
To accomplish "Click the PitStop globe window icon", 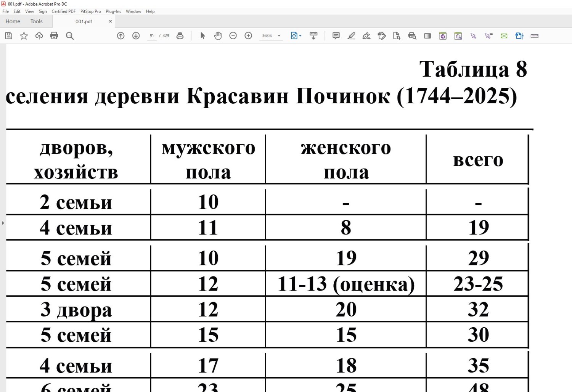I will pyautogui.click(x=443, y=36).
